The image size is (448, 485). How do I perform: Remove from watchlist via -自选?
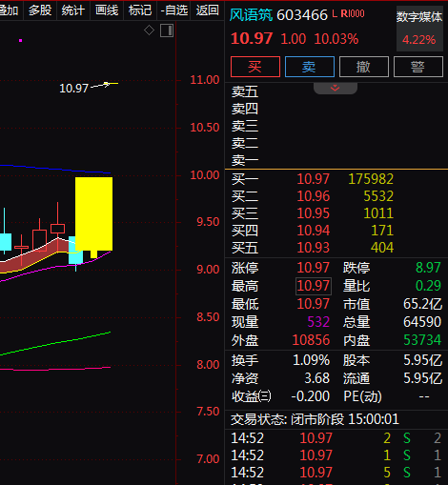tap(173, 10)
